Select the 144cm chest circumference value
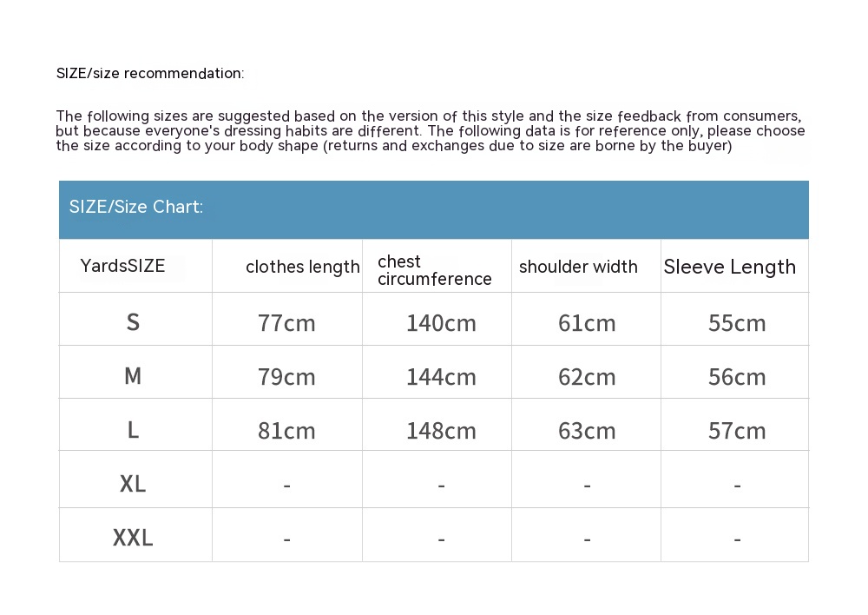The height and width of the screenshot is (615, 868). 441,377
